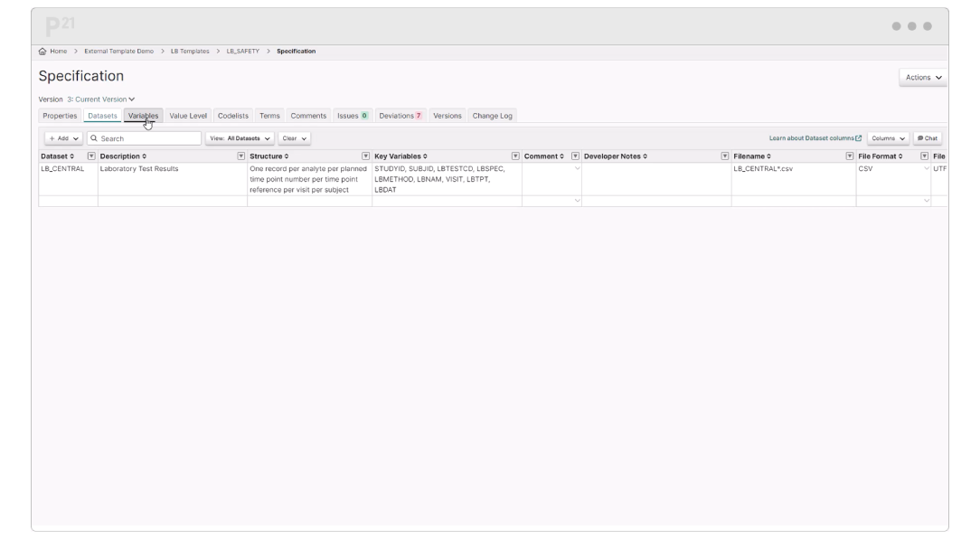Image resolution: width=980 pixels, height=539 pixels.
Task: Open filter icon for Comment column
Action: (575, 156)
